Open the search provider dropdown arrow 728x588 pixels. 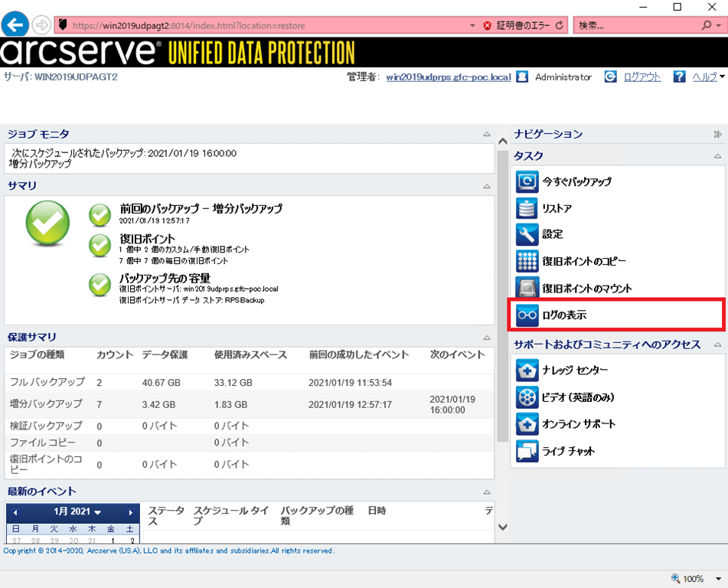click(719, 25)
